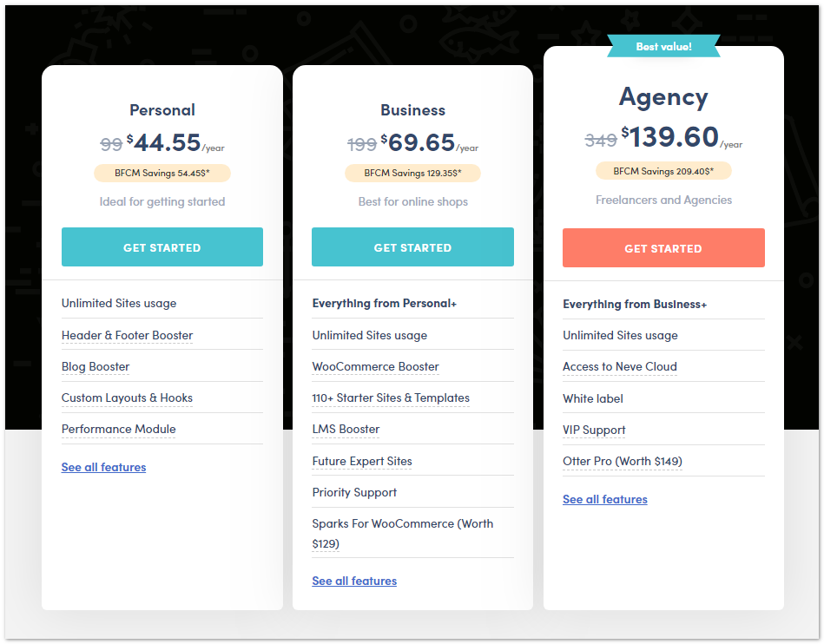This screenshot has width=824, height=644.
Task: Click Access to Neve Cloud feature
Action: (x=619, y=366)
